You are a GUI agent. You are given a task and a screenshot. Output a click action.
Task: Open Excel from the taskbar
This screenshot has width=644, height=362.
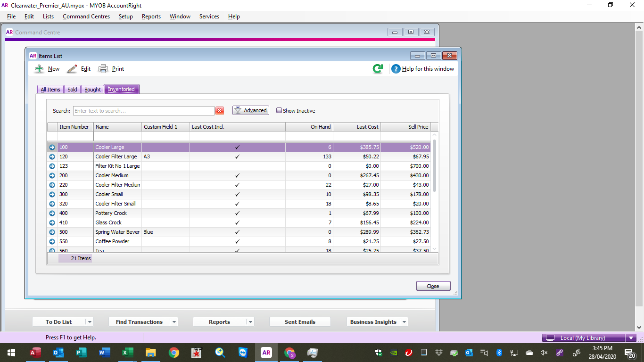(128, 353)
